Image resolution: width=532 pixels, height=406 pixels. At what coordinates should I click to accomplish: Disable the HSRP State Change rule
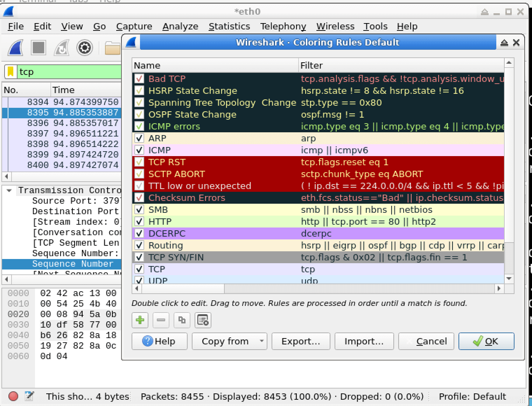139,91
